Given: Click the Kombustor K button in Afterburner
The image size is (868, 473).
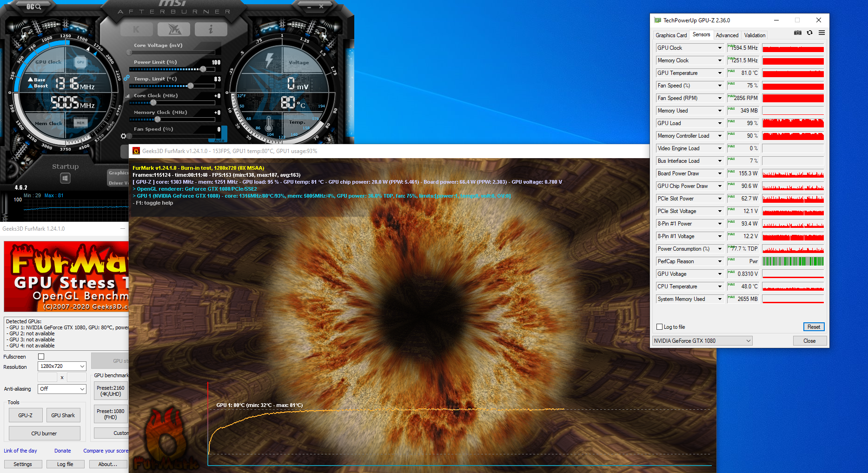Looking at the screenshot, I should pos(136,29).
